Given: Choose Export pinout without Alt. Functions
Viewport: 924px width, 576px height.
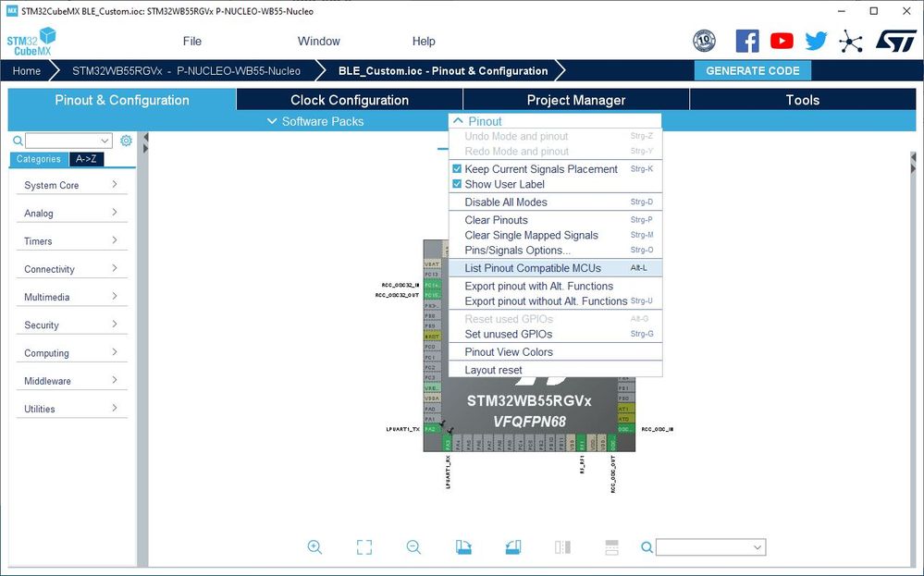Looking at the screenshot, I should coord(555,301).
